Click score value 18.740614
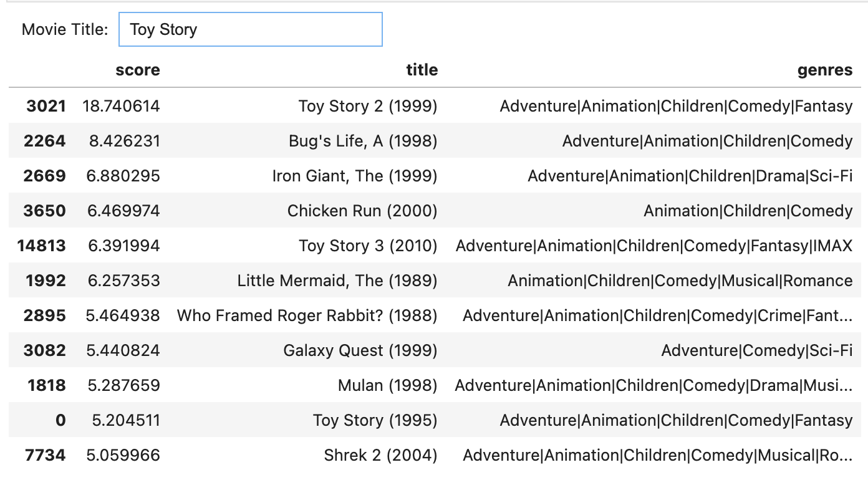The width and height of the screenshot is (868, 490). (x=122, y=106)
